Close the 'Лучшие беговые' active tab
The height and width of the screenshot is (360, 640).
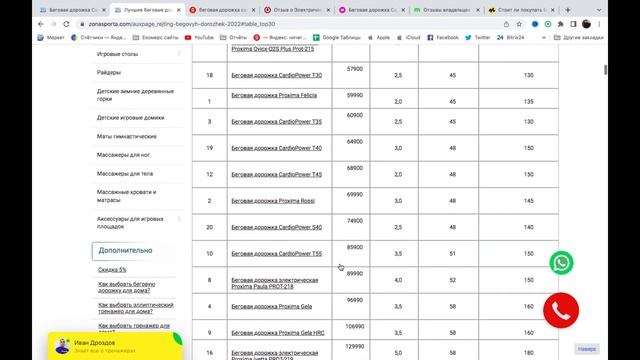[x=178, y=10]
